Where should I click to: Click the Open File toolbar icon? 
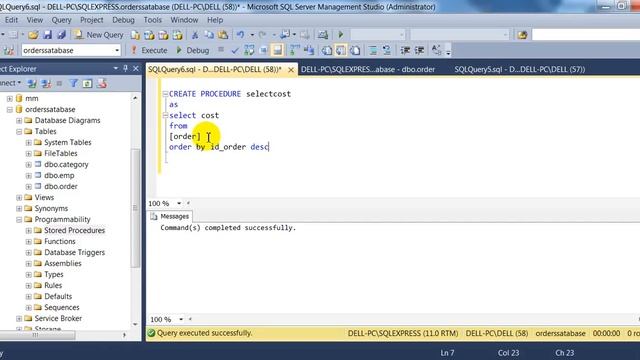point(33,35)
